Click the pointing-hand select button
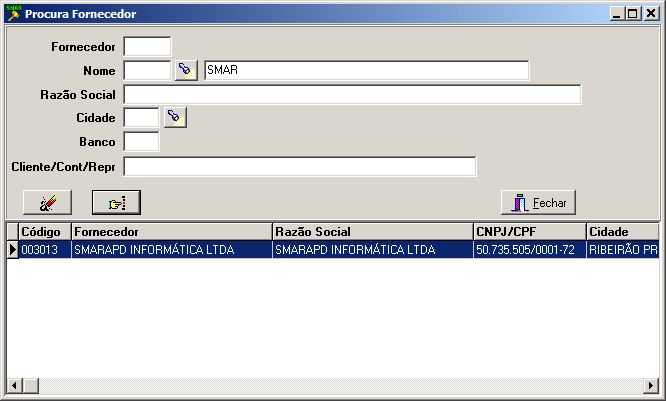Screen dimensions: 666x401 [116, 203]
